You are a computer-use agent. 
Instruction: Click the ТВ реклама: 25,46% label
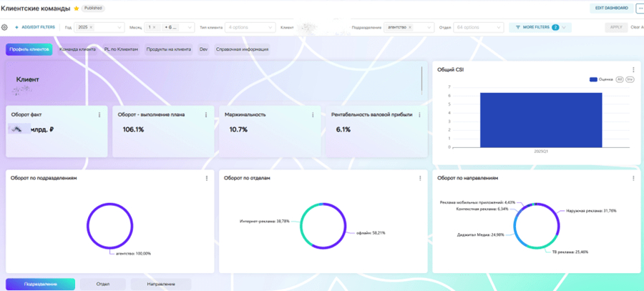[x=570, y=252]
